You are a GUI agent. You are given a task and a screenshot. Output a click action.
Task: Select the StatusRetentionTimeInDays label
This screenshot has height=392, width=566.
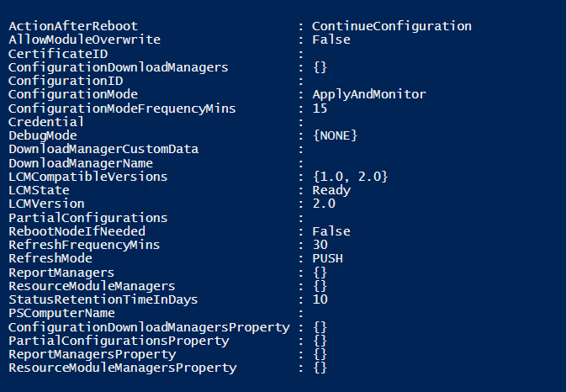point(107,299)
